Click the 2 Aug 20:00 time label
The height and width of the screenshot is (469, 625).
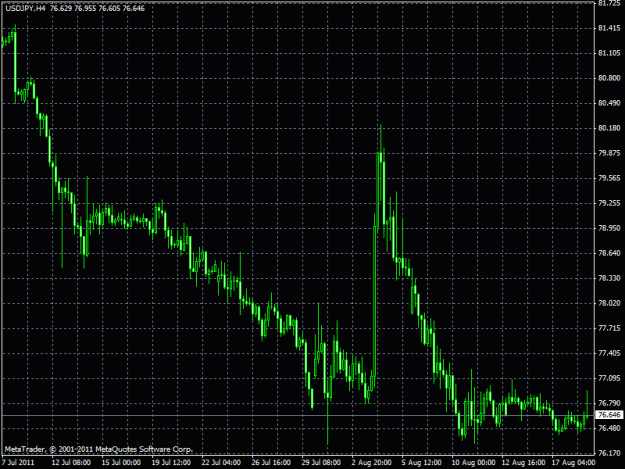pyautogui.click(x=371, y=463)
